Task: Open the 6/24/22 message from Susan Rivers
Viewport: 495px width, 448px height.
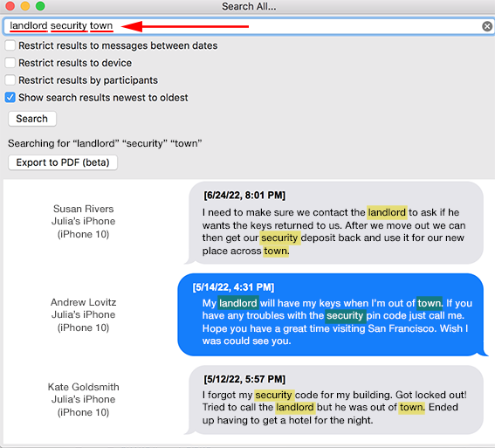Action: pyautogui.click(x=334, y=223)
